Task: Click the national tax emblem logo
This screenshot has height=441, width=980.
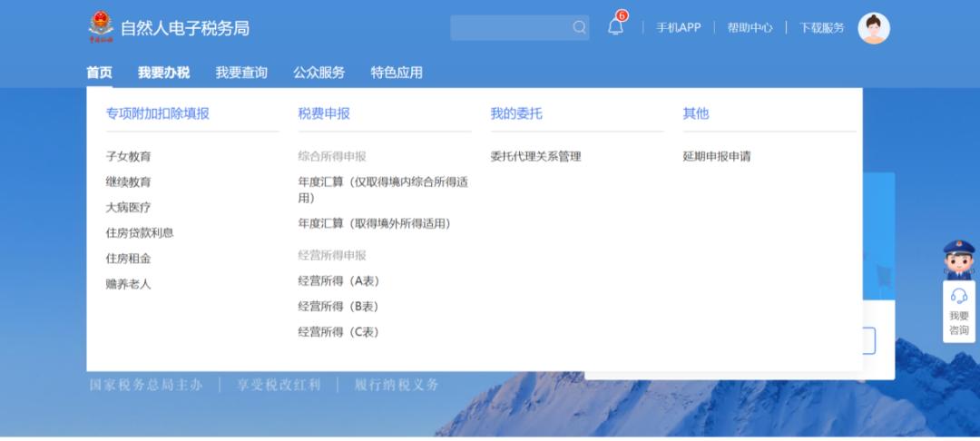Action: 101,27
